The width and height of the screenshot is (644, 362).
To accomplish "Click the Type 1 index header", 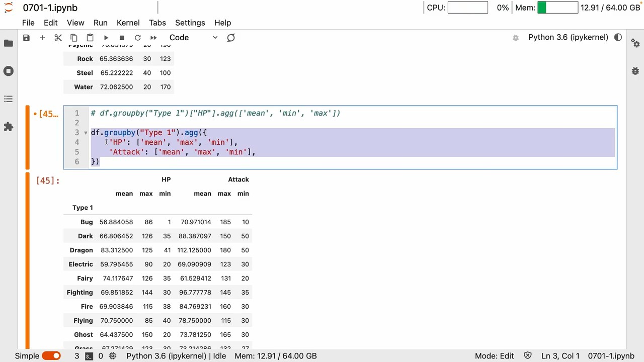I will (x=83, y=208).
